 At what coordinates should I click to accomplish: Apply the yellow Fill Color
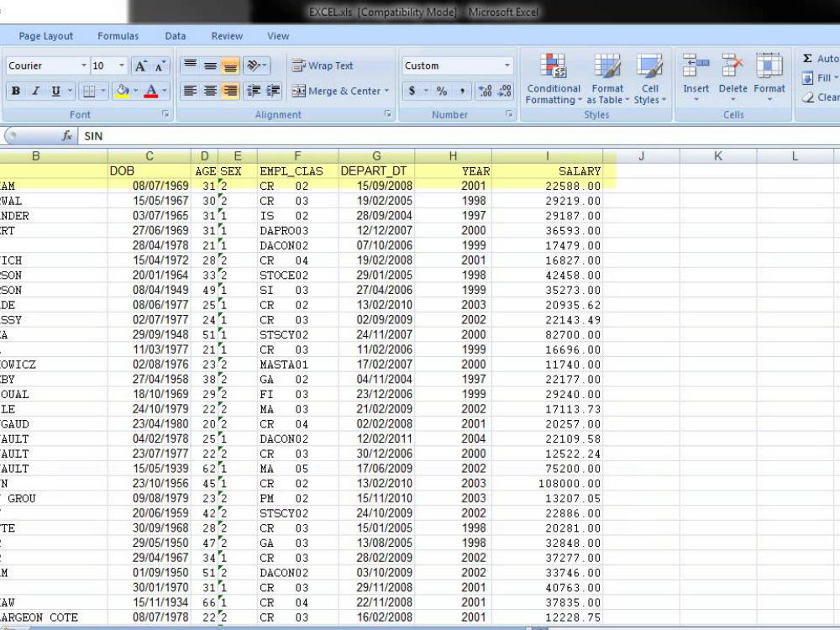(122, 91)
